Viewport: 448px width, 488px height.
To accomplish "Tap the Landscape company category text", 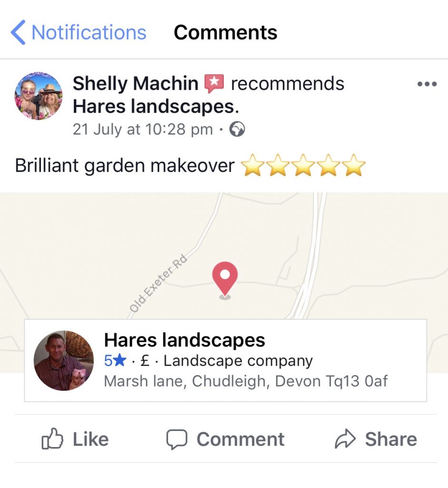I will [238, 361].
